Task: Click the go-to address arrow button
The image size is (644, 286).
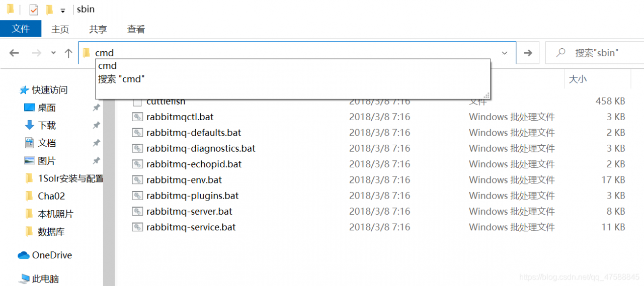Action: 528,53
